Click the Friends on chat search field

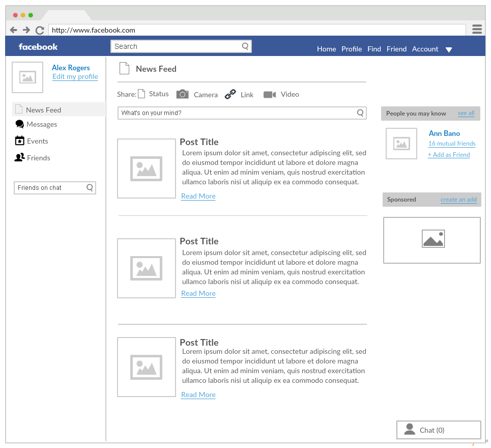(x=50, y=188)
